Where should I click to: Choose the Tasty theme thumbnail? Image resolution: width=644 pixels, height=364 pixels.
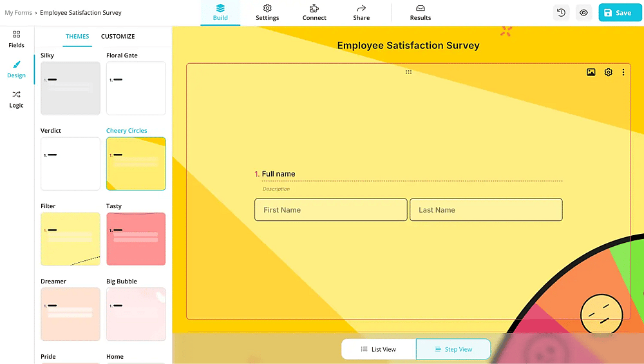pos(136,239)
